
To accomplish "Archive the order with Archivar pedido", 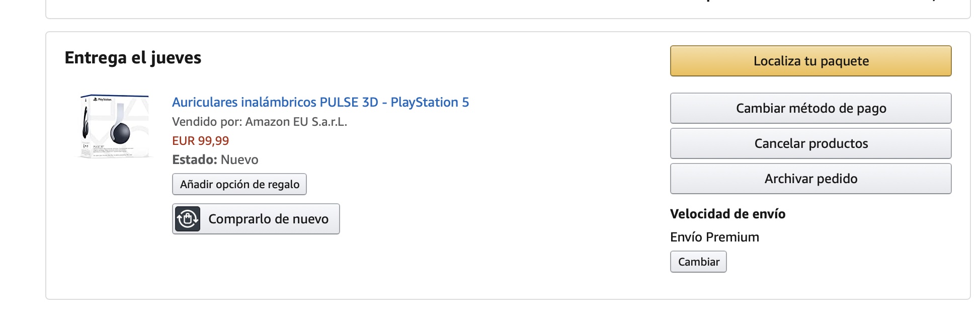I will 810,179.
